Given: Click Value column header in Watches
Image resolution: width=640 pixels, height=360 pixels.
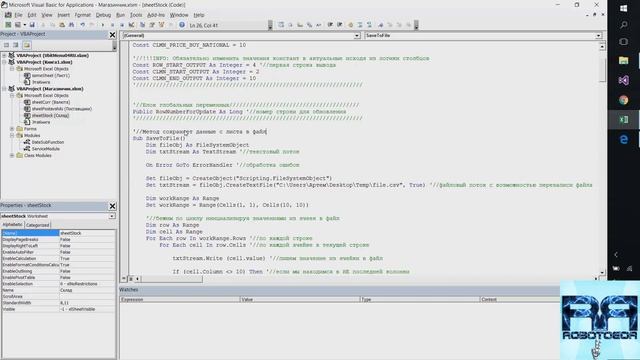Looking at the screenshot, I should point(300,300).
